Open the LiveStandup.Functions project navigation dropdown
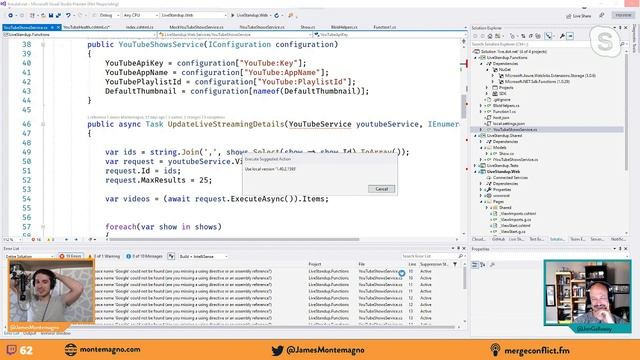The width and height of the screenshot is (640, 360). point(79,35)
